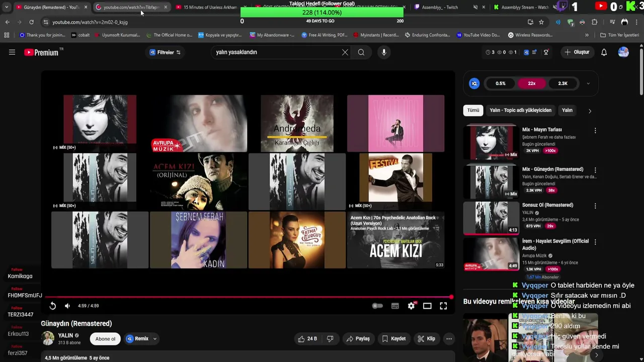Start voice search with the microphone

pos(384,52)
